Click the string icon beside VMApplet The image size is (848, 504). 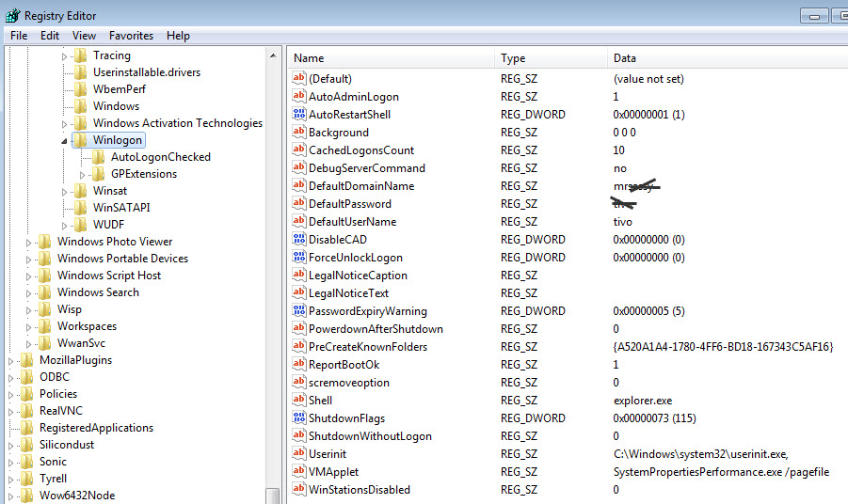point(299,470)
